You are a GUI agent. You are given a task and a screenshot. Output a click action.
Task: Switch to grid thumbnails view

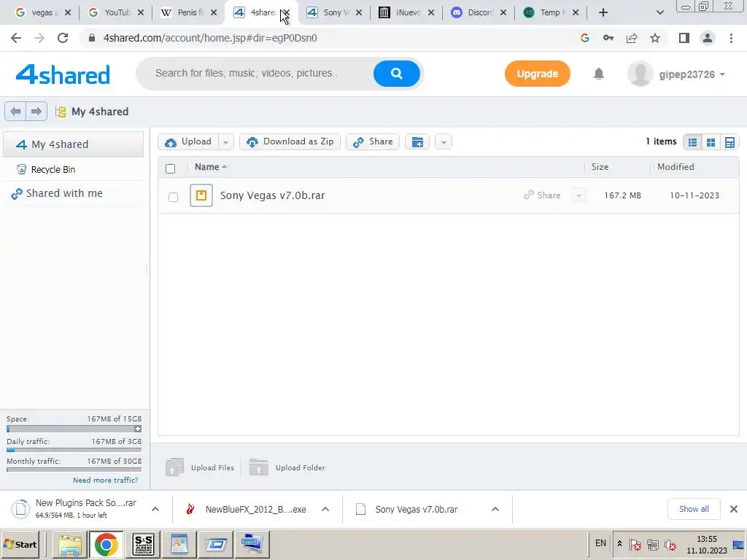click(711, 142)
